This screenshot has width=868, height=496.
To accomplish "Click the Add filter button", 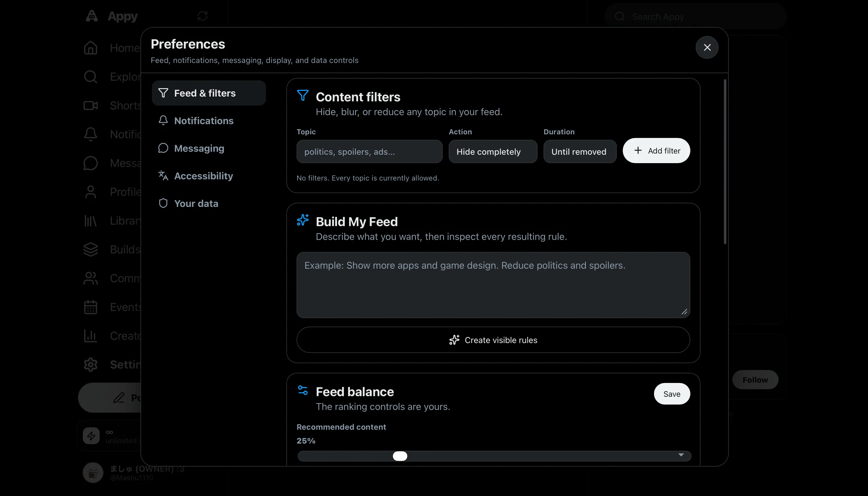I will [x=656, y=151].
